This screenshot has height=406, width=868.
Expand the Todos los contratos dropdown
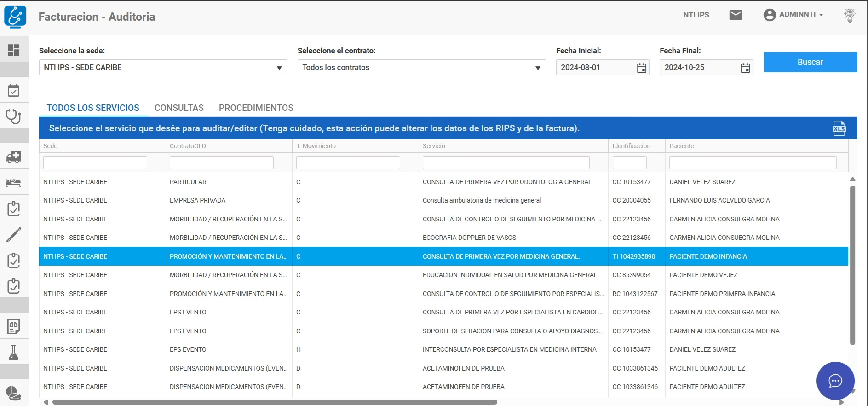(422, 67)
